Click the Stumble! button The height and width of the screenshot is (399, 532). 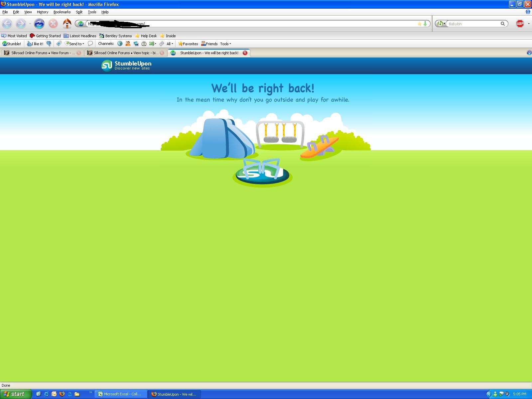[12, 44]
